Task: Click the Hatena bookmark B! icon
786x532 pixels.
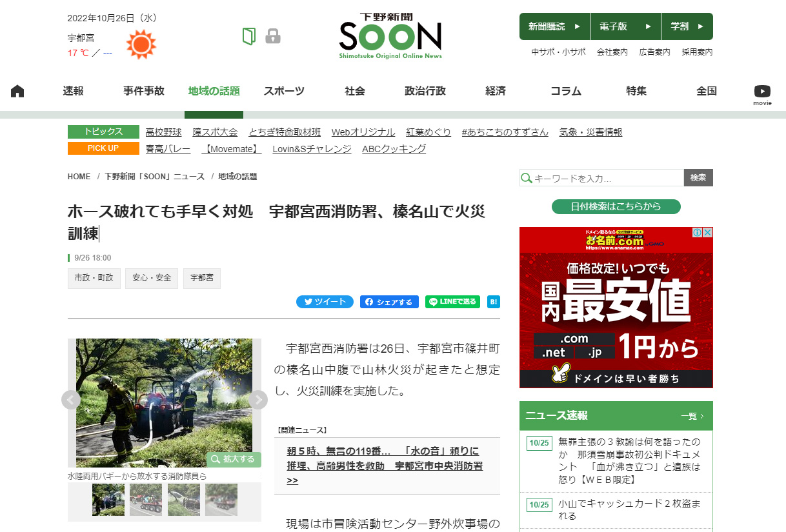Action: [x=493, y=302]
